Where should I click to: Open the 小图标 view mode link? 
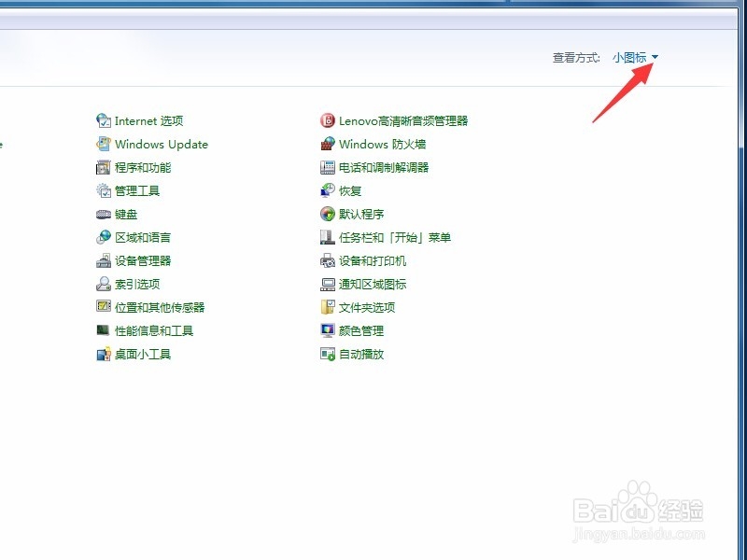629,58
